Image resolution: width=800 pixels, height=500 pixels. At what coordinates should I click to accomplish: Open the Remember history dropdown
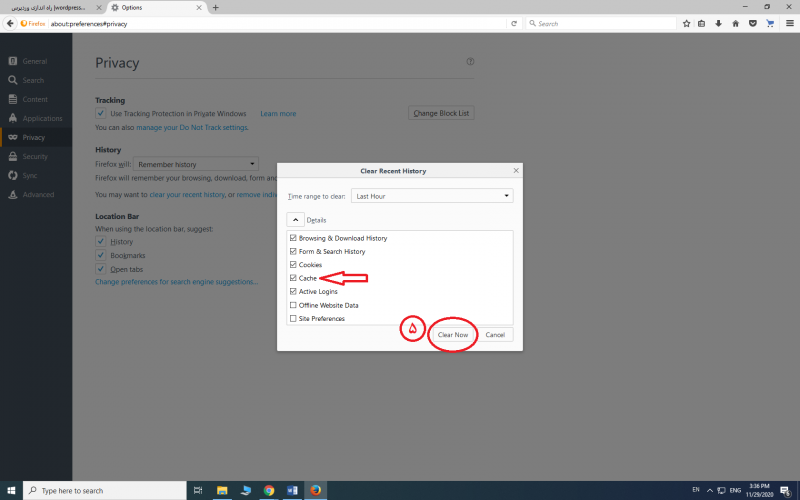pos(195,164)
